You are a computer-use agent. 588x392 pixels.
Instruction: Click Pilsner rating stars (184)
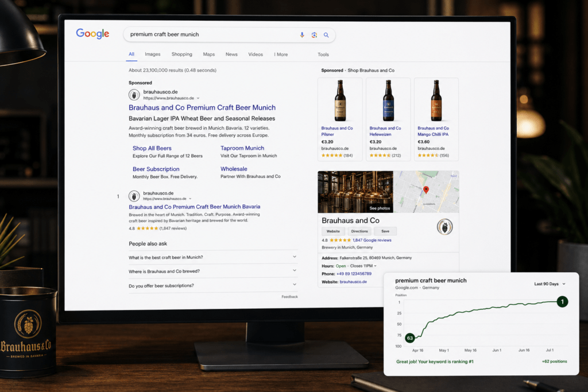click(x=331, y=156)
